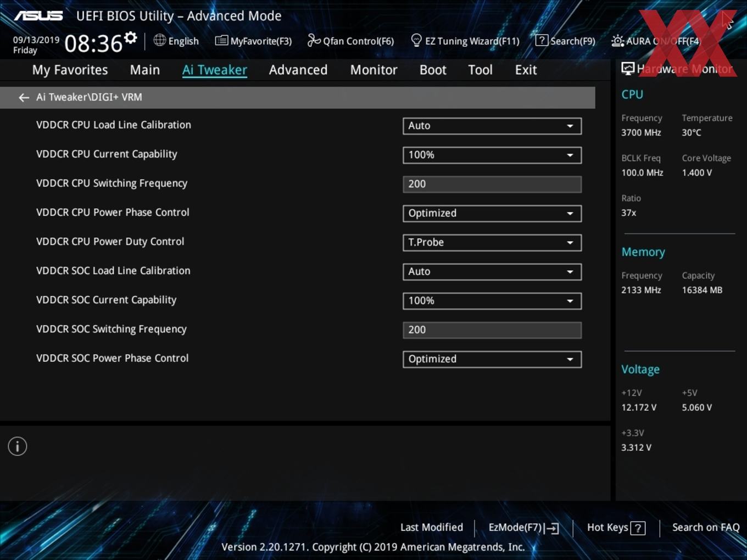This screenshot has height=560, width=747.
Task: Open the Advanced tab
Action: [x=298, y=70]
